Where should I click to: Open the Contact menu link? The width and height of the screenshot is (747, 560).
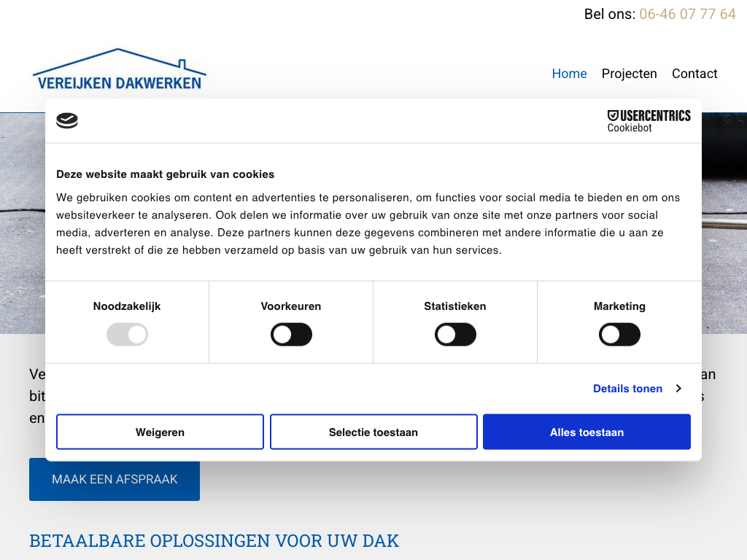(694, 74)
